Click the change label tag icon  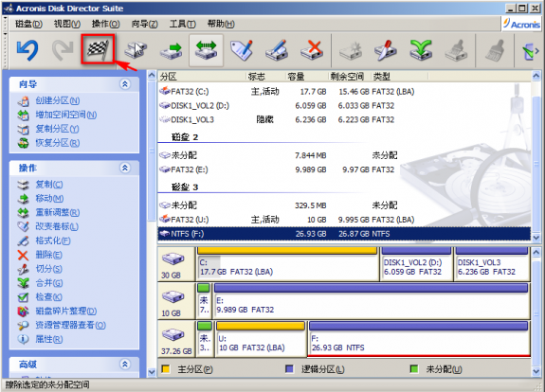click(242, 50)
